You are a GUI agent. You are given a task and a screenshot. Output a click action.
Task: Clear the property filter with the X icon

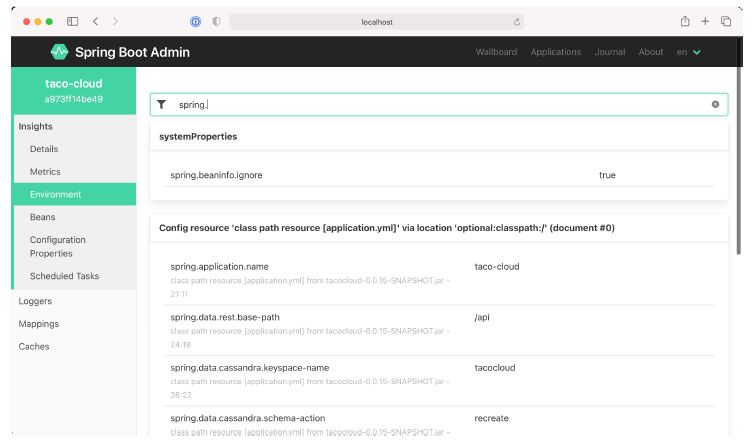click(x=715, y=104)
